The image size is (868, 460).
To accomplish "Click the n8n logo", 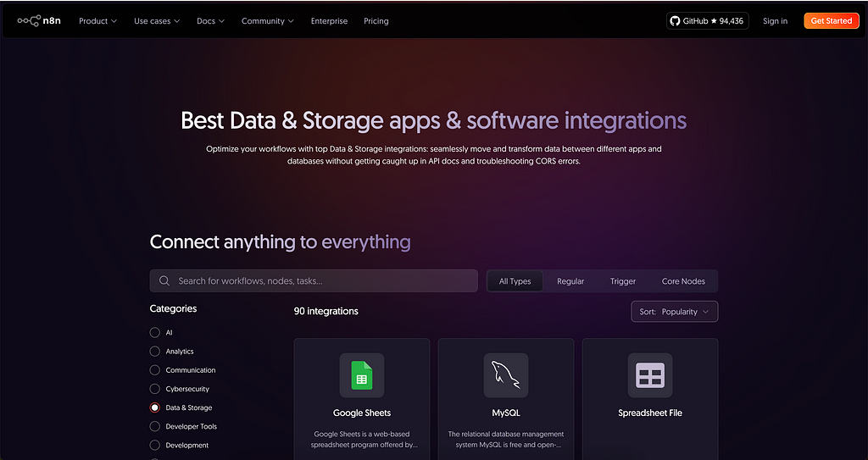I will coord(39,21).
